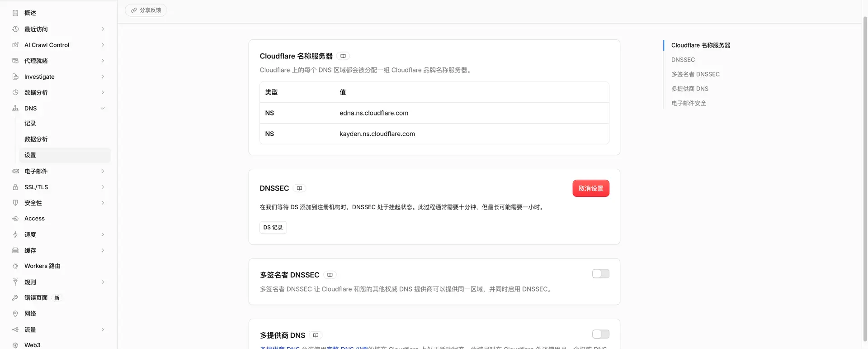Viewport: 868px width, 349px height.
Task: Jump to 电子邮件安全 in page outline
Action: tap(689, 103)
